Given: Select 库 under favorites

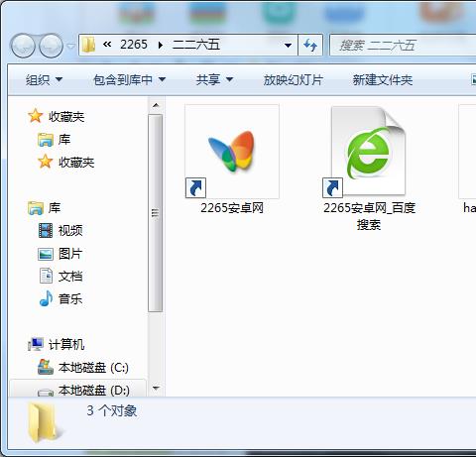Looking at the screenshot, I should coord(64,139).
